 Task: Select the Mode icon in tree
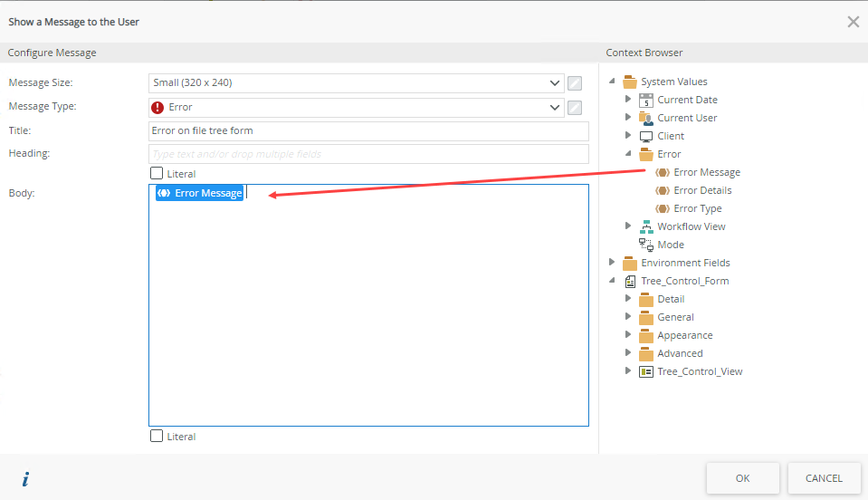(645, 245)
